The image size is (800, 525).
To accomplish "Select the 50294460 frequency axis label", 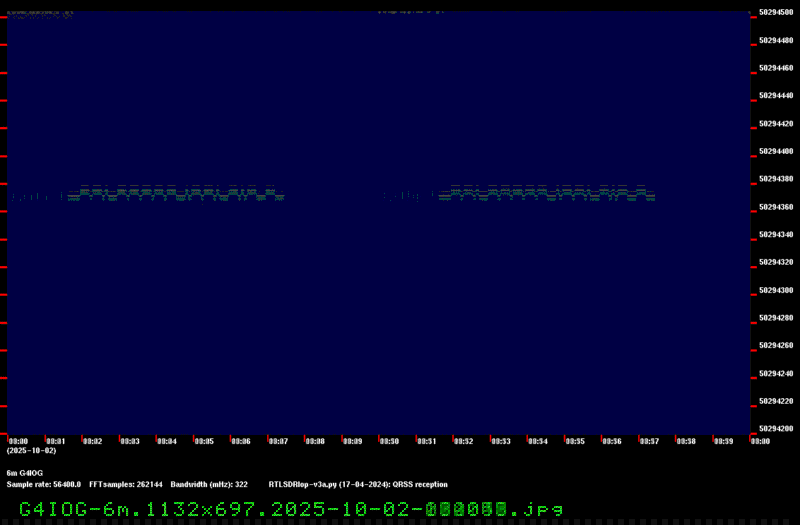I will [x=776, y=68].
